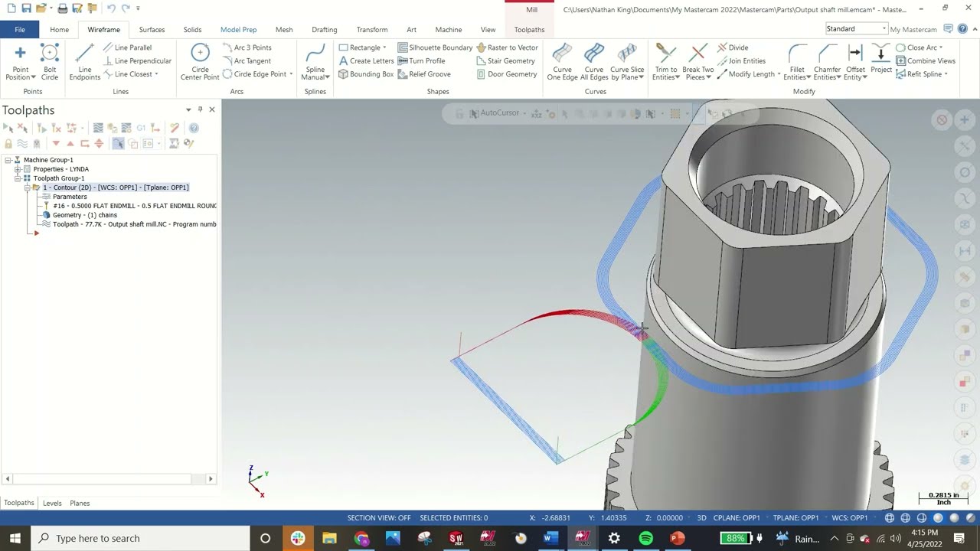
Task: Toggle toolpath display for selected operations
Action: coord(22,143)
